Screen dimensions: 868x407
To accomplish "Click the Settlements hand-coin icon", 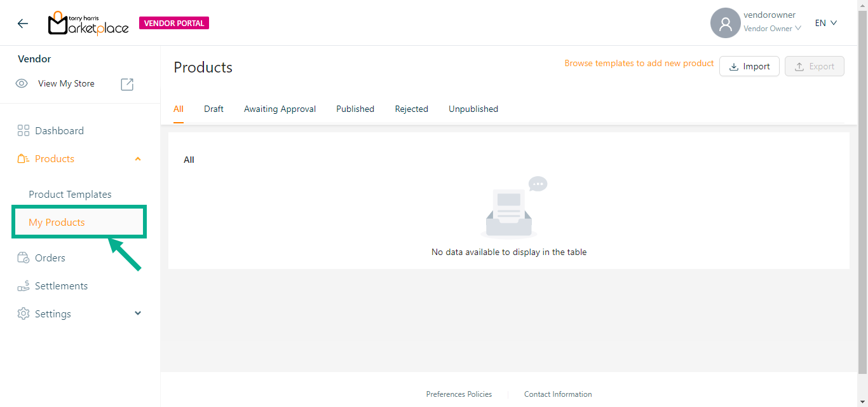I will click(x=24, y=286).
